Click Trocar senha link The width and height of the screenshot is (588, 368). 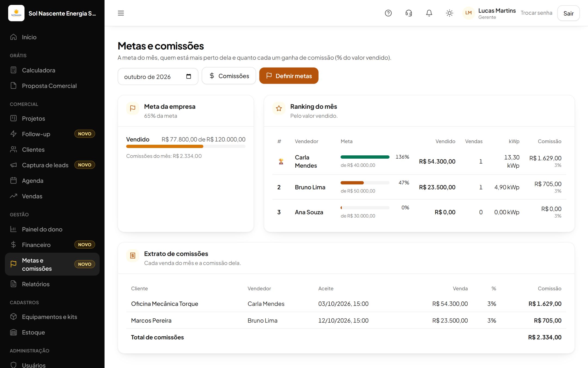click(x=536, y=13)
